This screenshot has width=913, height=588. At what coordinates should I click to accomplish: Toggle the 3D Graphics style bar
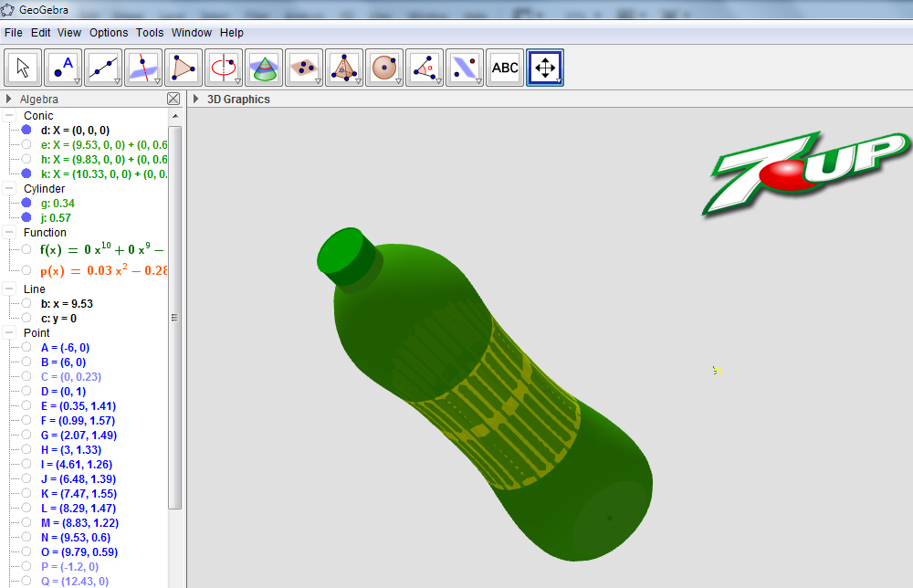coord(196,99)
